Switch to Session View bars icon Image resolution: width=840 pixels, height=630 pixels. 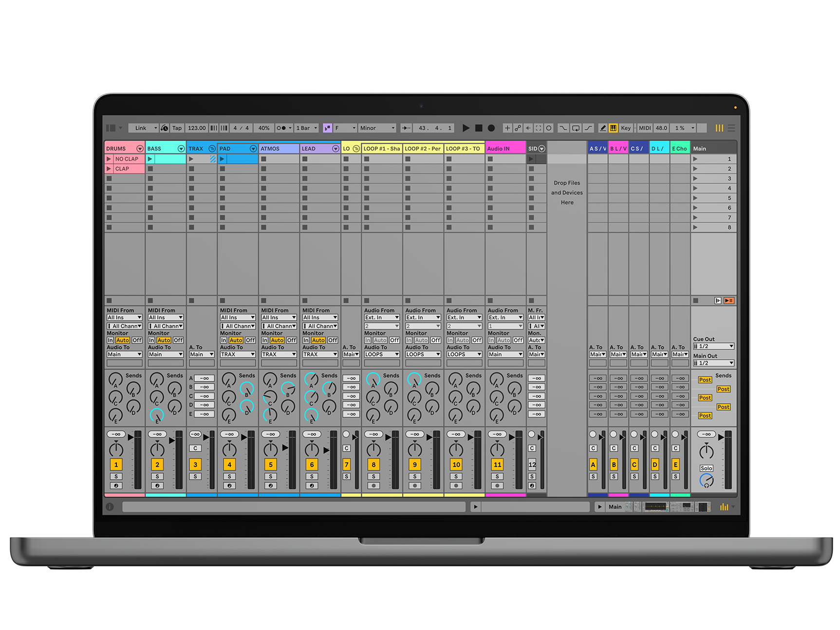pyautogui.click(x=719, y=128)
